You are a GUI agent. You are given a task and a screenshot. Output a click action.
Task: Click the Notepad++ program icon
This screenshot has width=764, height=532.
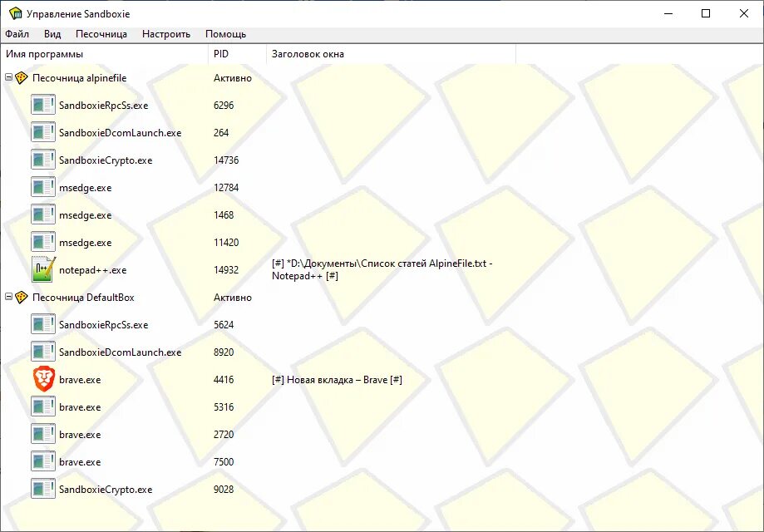44,269
